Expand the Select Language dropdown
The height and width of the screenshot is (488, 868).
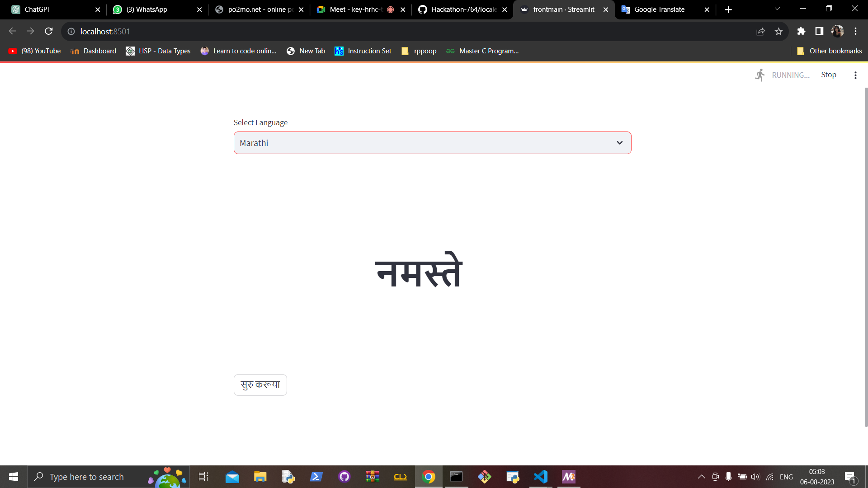[x=432, y=143]
